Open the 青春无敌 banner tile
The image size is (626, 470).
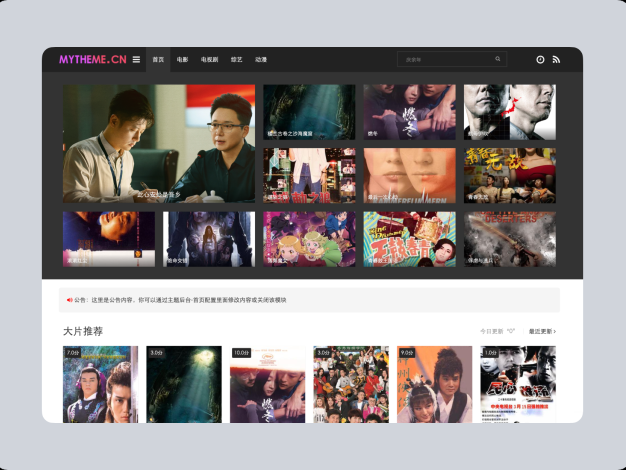510,175
